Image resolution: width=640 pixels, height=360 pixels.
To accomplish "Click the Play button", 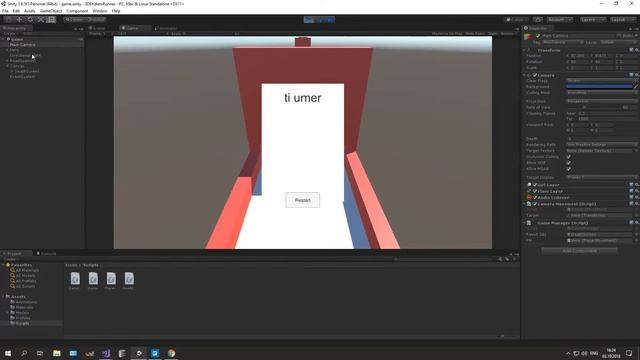I will [309, 19].
